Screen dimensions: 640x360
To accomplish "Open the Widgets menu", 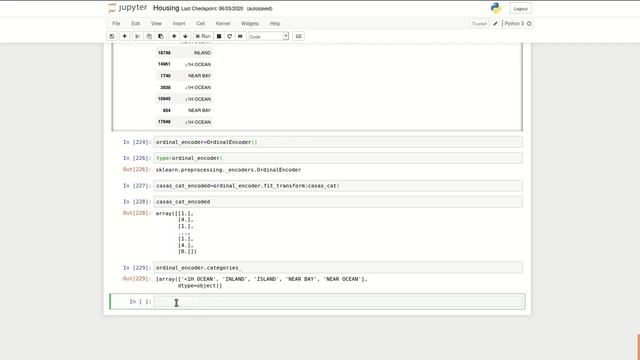I will coord(250,24).
